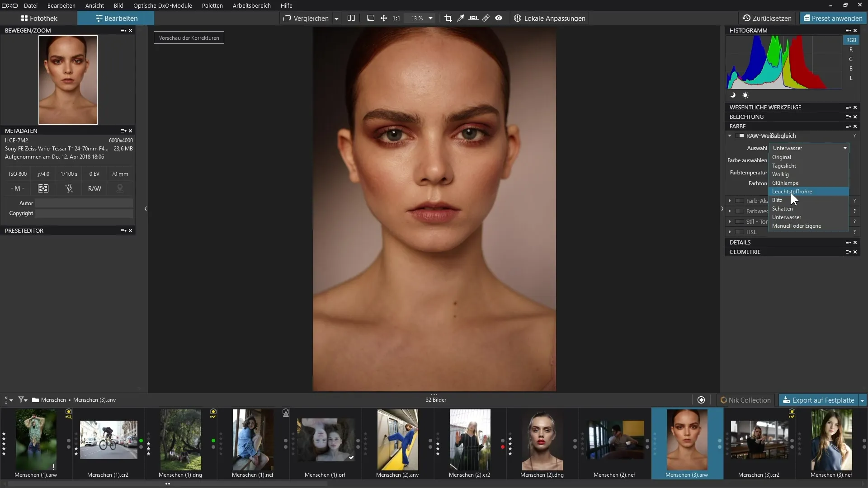Toggle highlight clipping sun icon
Viewport: 868px width, 488px height.
[745, 95]
